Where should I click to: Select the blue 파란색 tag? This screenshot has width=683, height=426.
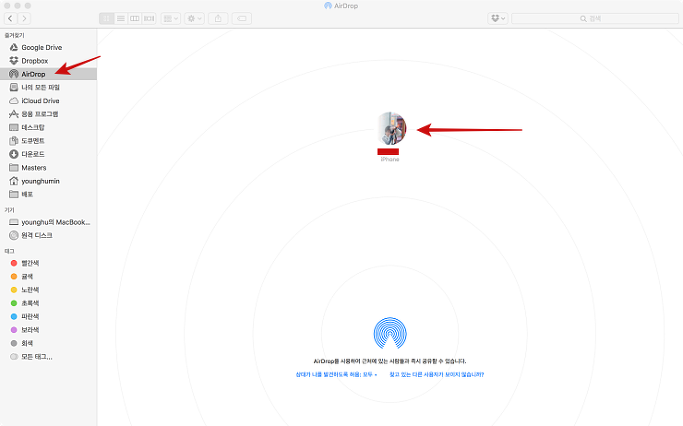point(48,316)
